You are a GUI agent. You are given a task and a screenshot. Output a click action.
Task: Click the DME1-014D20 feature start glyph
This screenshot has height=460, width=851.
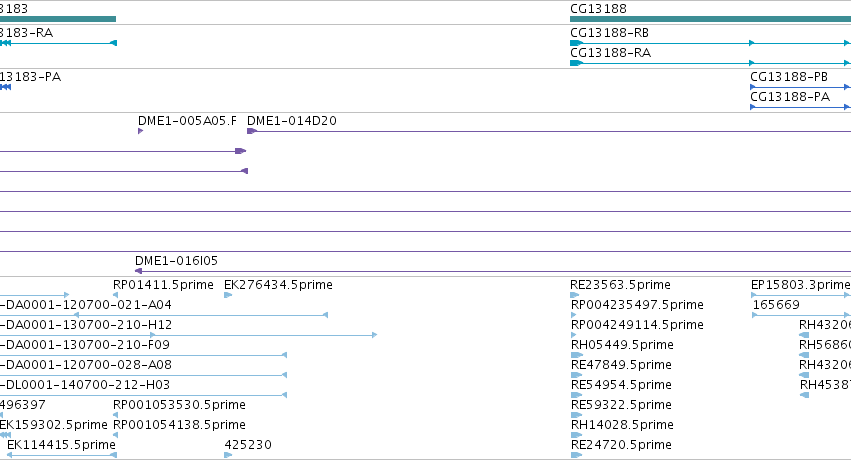coord(251,131)
